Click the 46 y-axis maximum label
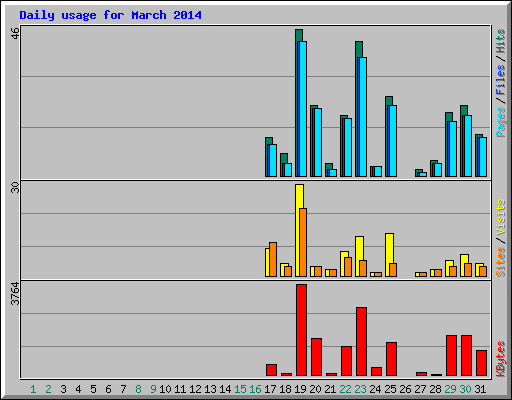 [x=15, y=33]
